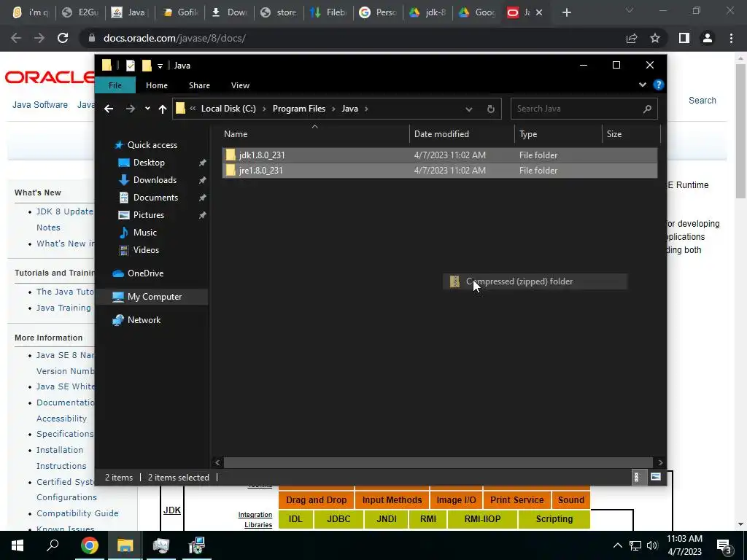Open Chrome from the taskbar
Image resolution: width=747 pixels, height=560 pixels.
(x=89, y=545)
